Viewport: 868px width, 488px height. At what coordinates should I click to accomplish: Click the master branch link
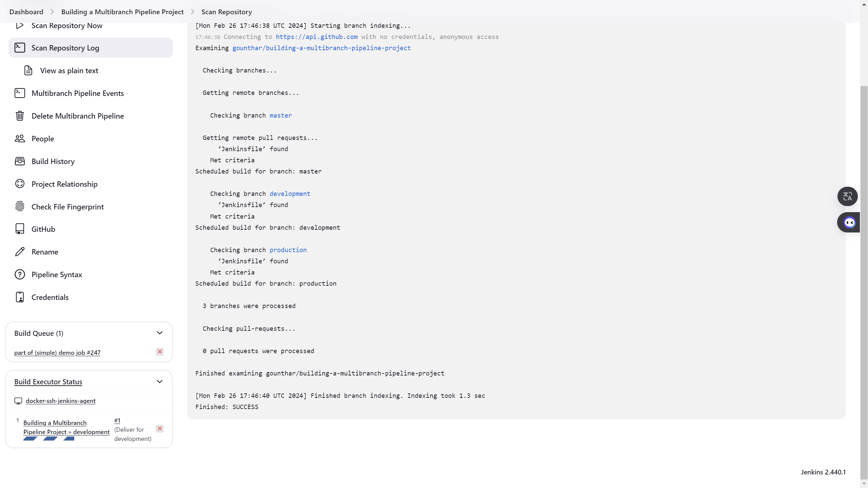pyautogui.click(x=280, y=115)
